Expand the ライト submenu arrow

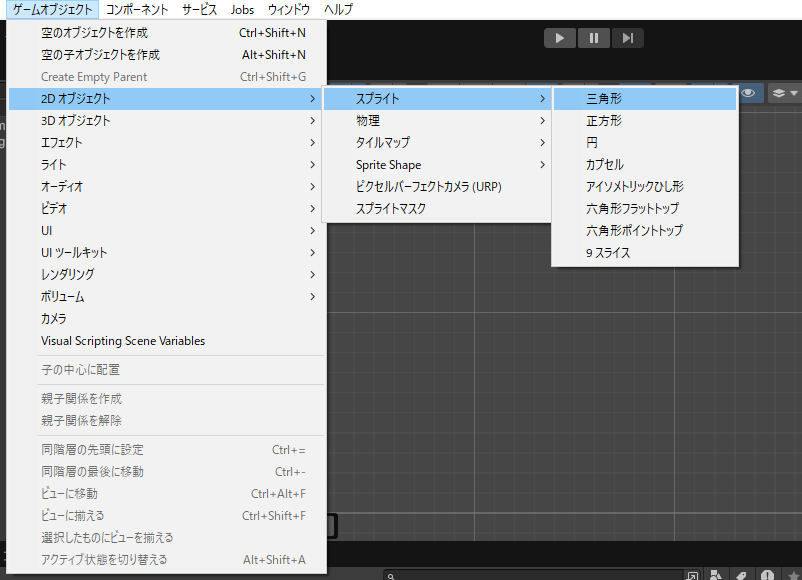313,165
